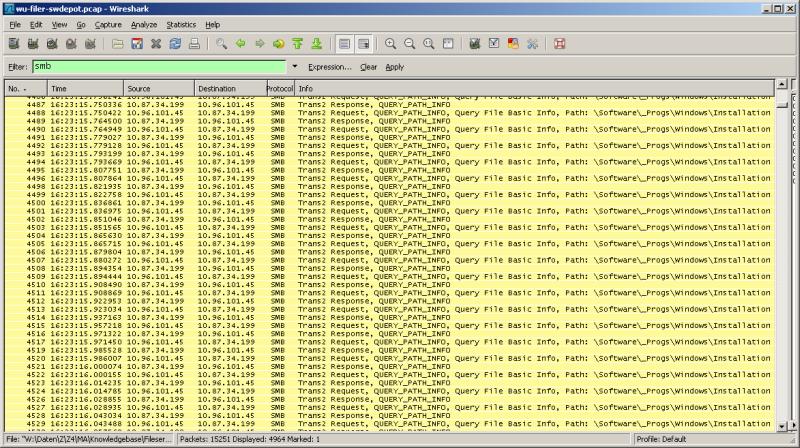800x448 pixels.
Task: Click the capture file path in status bar
Action: point(89,439)
